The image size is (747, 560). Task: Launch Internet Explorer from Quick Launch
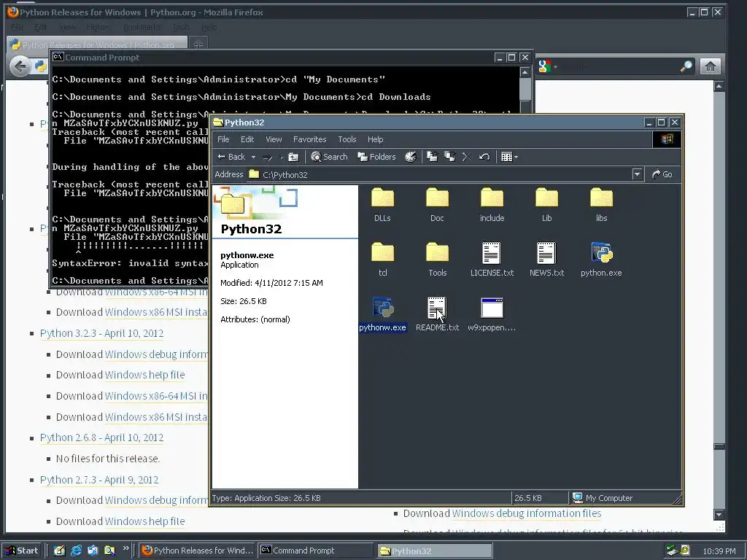tap(76, 551)
